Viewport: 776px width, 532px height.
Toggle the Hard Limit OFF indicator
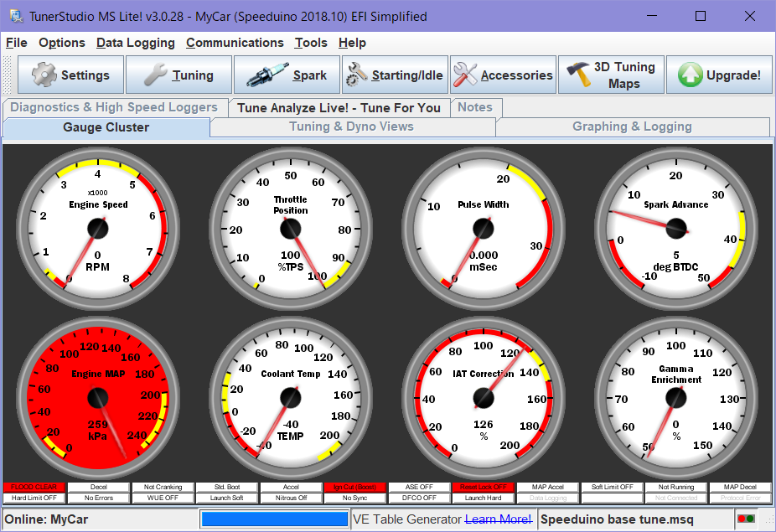(34, 497)
